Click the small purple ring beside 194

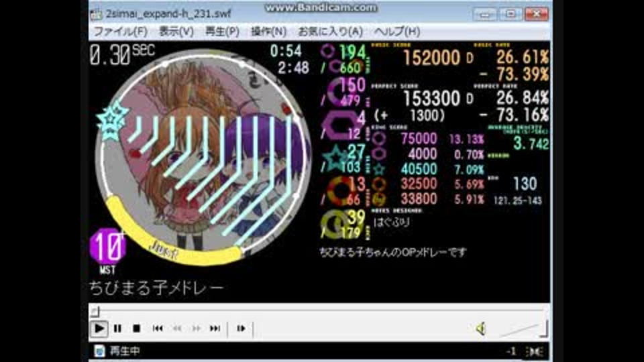tap(328, 52)
